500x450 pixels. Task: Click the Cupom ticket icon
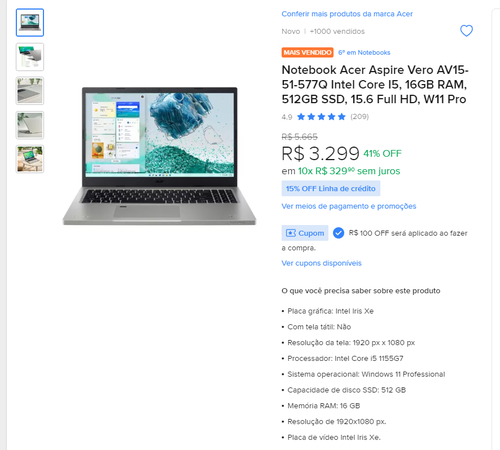pos(291,233)
